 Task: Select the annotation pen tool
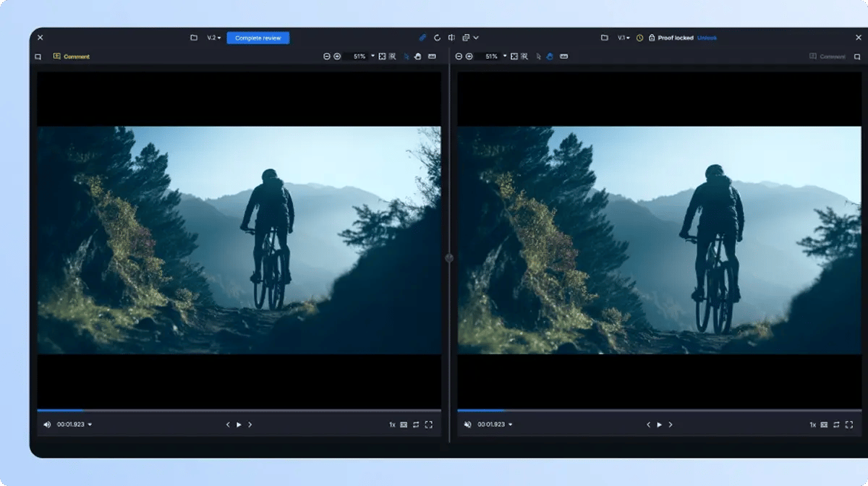[423, 37]
